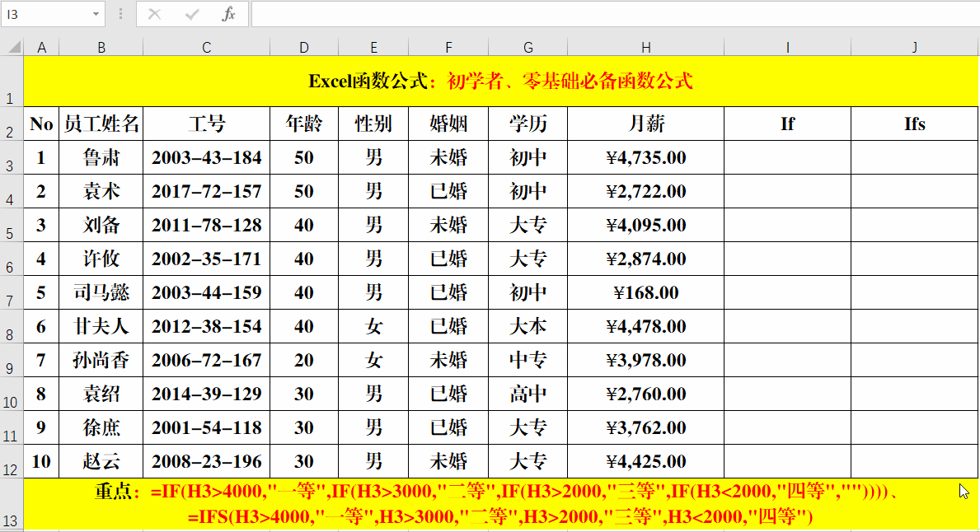980x532 pixels.
Task: Click the '婚姻' header cell
Action: 448,124
